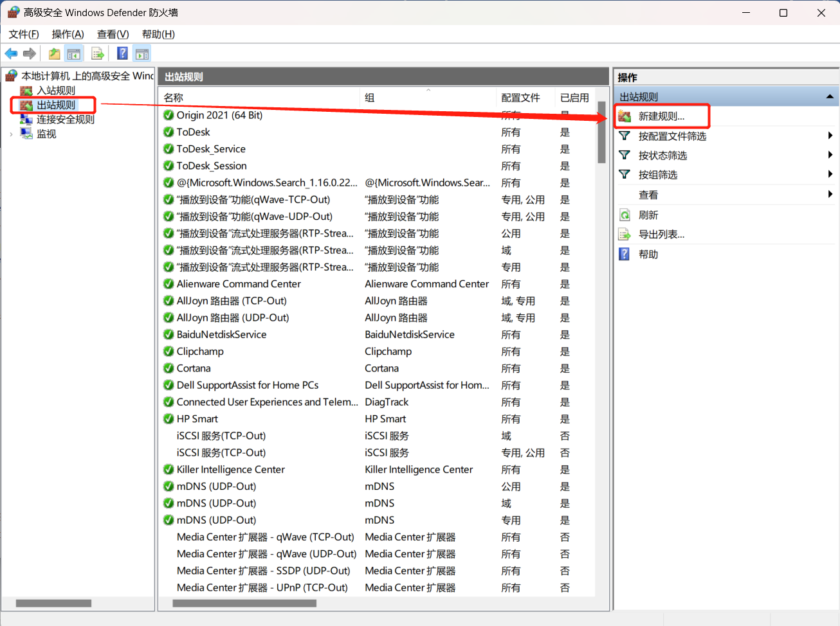
Task: Select the Media Center 扩展器 - UPnP (TCP-Out) rule
Action: tap(262, 587)
